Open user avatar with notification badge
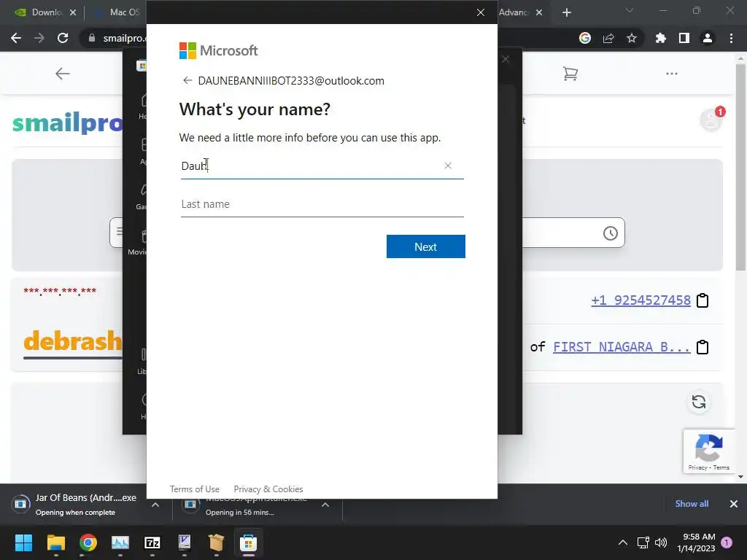The width and height of the screenshot is (747, 560). (x=711, y=119)
